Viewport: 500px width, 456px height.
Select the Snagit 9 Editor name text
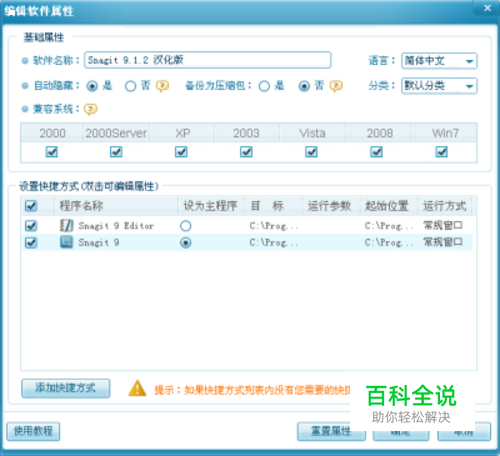(116, 226)
